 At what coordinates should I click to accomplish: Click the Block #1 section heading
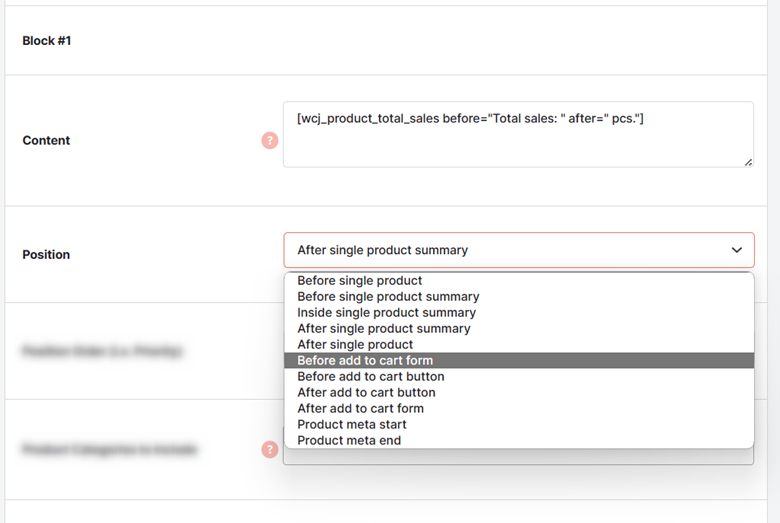[x=47, y=41]
